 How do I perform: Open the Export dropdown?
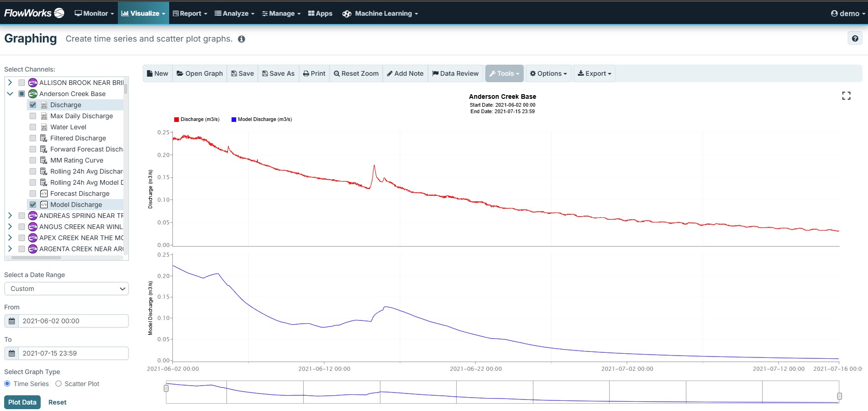594,73
